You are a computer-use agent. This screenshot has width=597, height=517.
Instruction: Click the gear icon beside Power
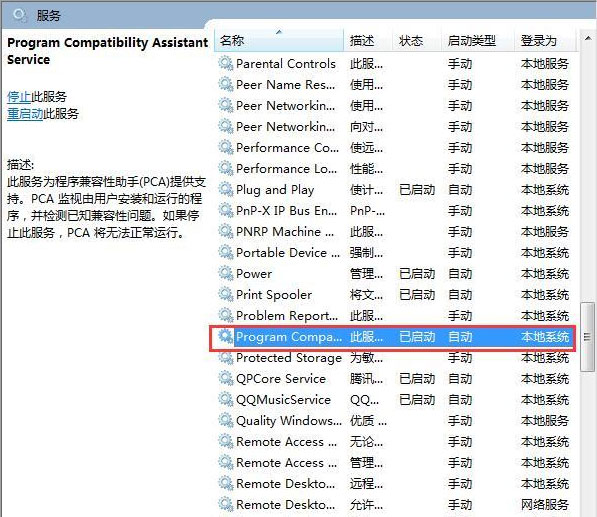[x=225, y=273]
